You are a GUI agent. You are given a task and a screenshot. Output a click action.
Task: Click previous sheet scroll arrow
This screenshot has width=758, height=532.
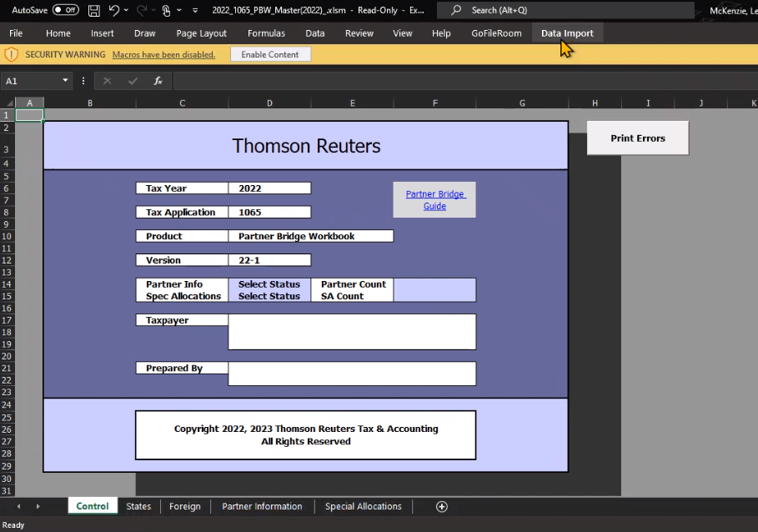point(18,506)
